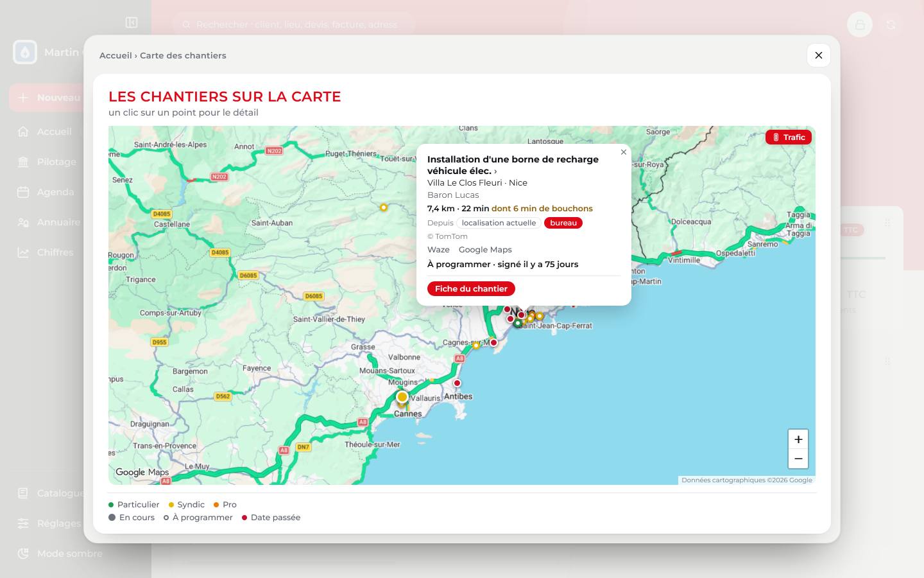Toggle the Trafic layer button
924x578 pixels.
point(789,137)
